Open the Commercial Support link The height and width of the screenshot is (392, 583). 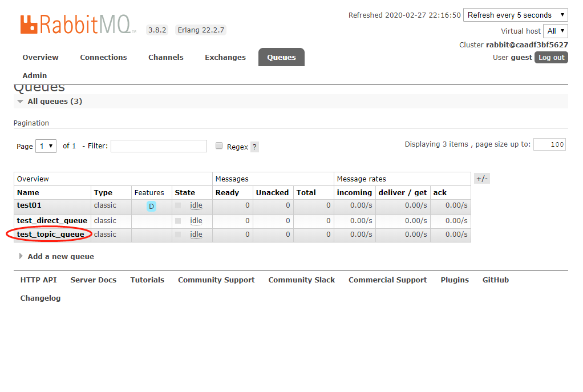(388, 280)
